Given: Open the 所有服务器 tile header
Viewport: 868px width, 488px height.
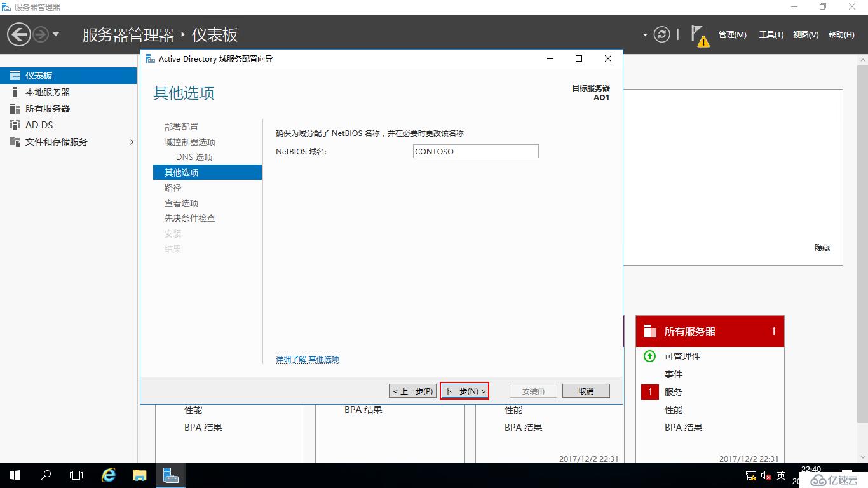Looking at the screenshot, I should pyautogui.click(x=710, y=331).
